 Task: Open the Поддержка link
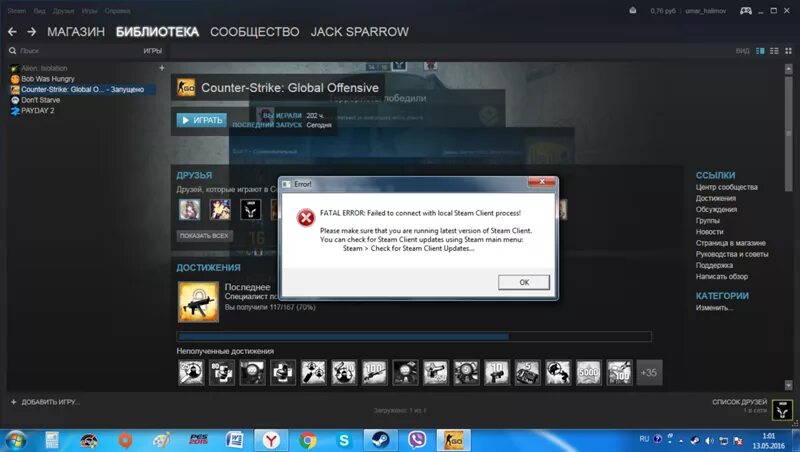[714, 265]
